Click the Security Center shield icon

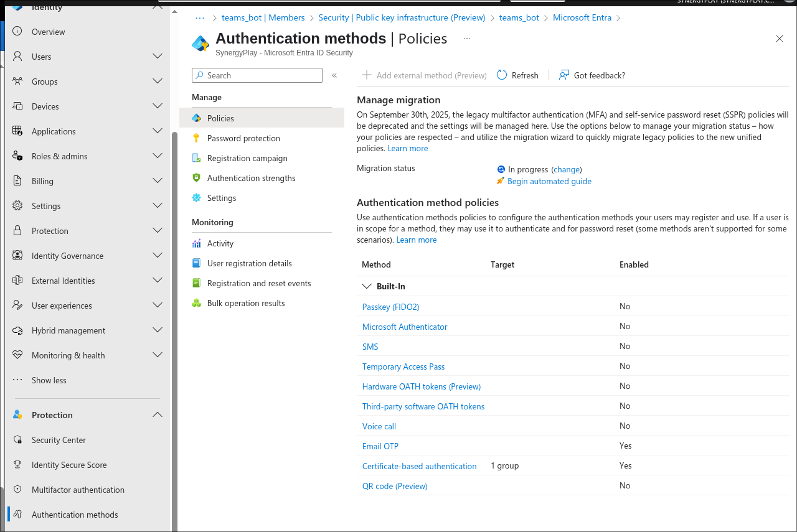point(18,440)
